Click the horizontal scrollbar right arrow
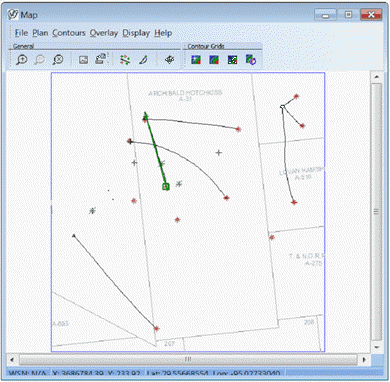390x382 pixels. (364, 360)
